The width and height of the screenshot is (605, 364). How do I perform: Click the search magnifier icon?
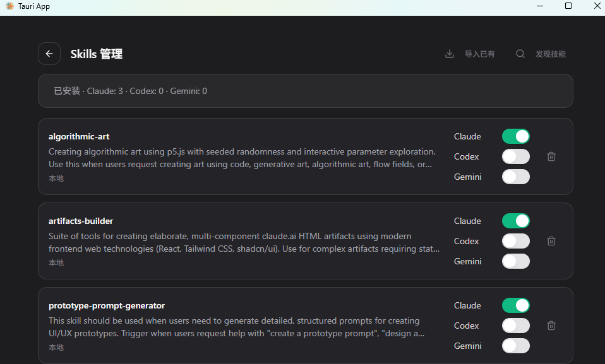coord(520,54)
